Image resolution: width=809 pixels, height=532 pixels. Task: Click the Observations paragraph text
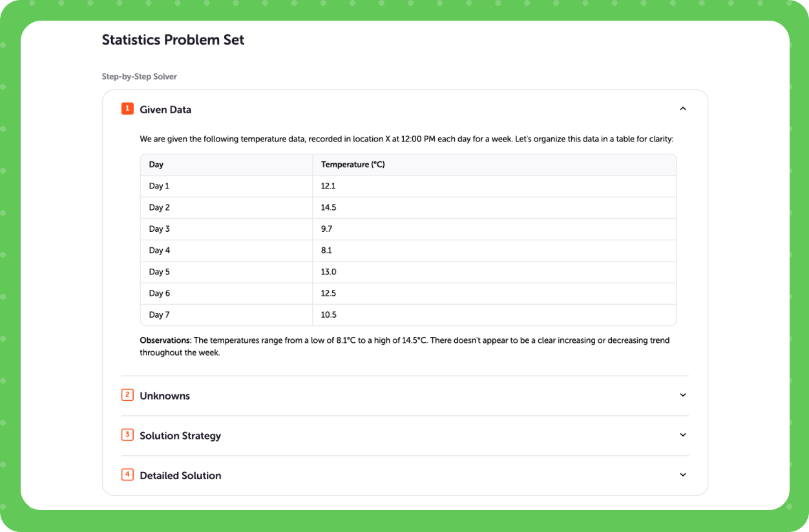pos(404,346)
